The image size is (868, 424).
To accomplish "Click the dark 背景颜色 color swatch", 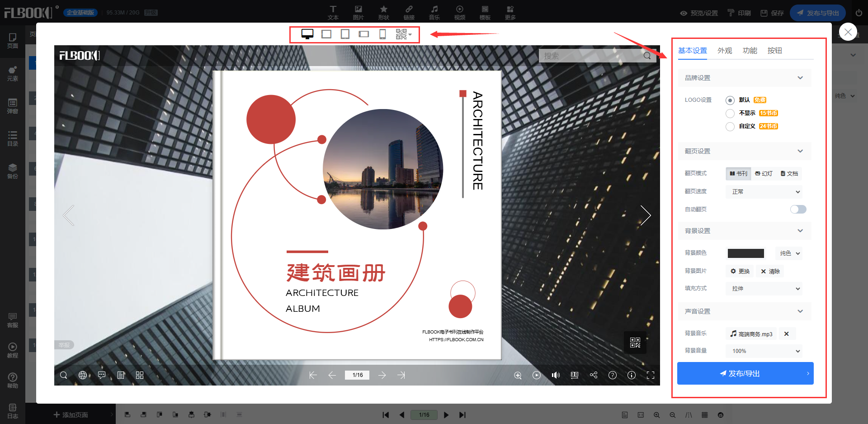I will click(x=746, y=253).
